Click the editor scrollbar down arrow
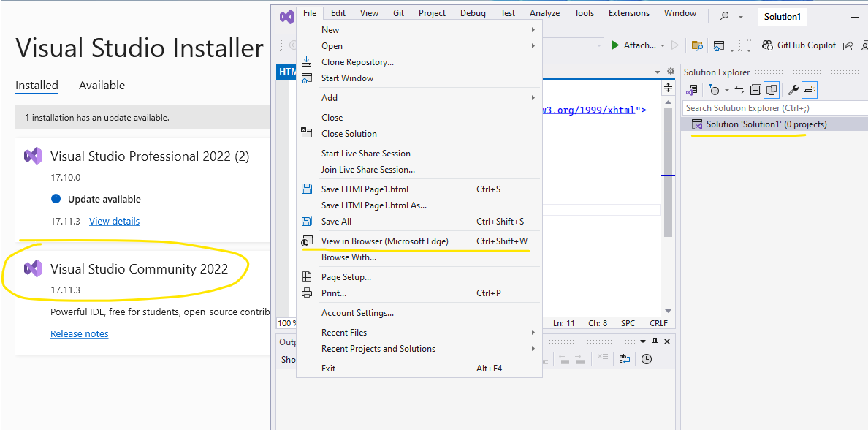The image size is (868, 430). 668,311
